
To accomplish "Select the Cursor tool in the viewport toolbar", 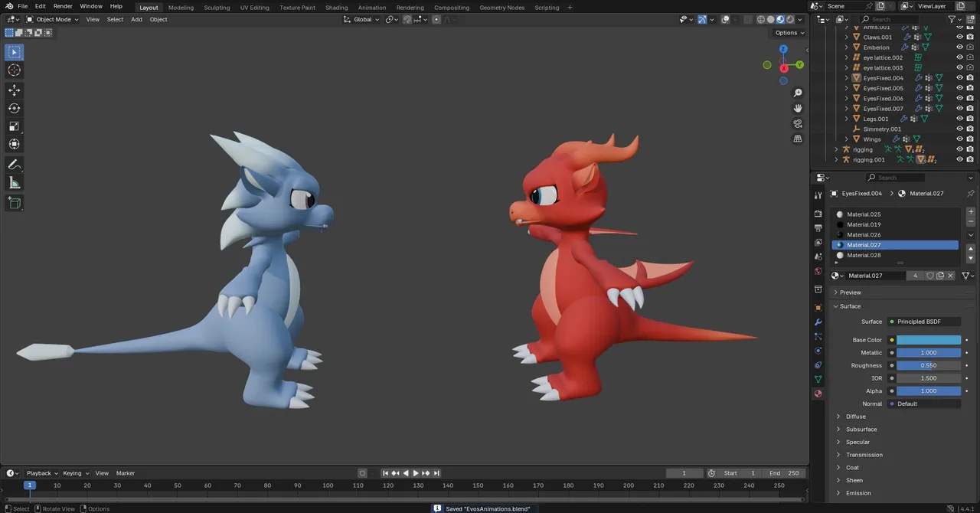I will [x=14, y=70].
